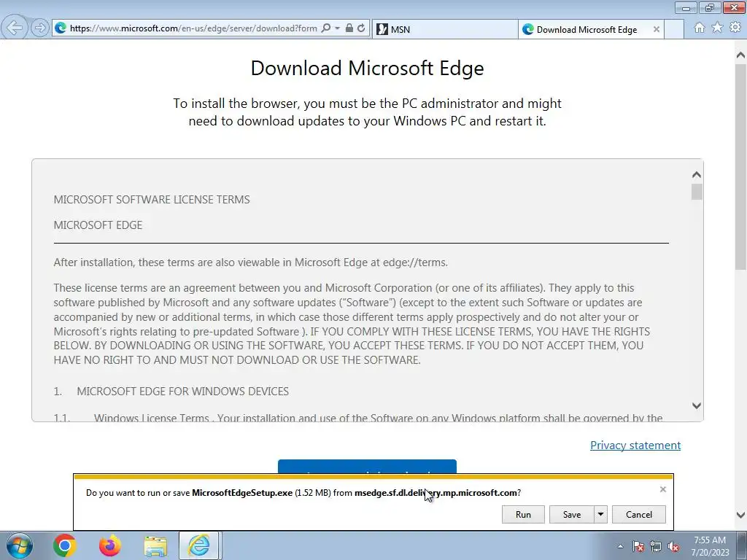
Task: Minimize the Internet Explorer window
Action: pyautogui.click(x=686, y=7)
